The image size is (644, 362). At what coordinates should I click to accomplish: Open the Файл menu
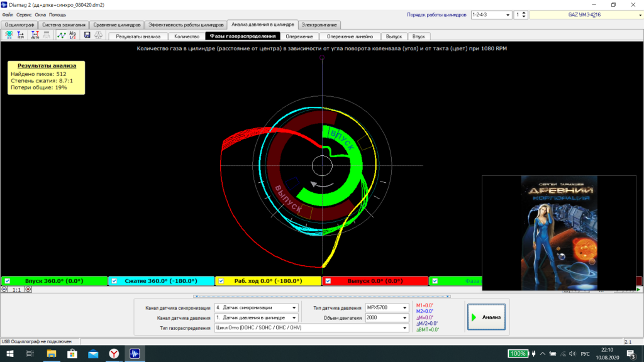coord(8,15)
